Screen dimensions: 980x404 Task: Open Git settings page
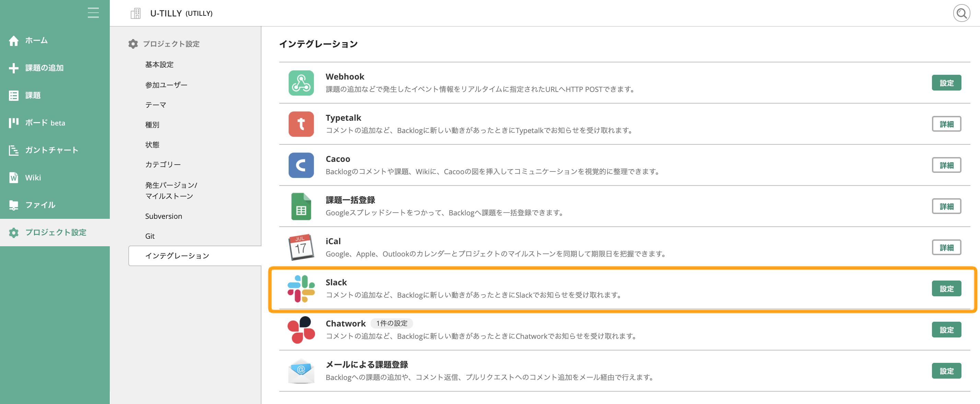[150, 236]
